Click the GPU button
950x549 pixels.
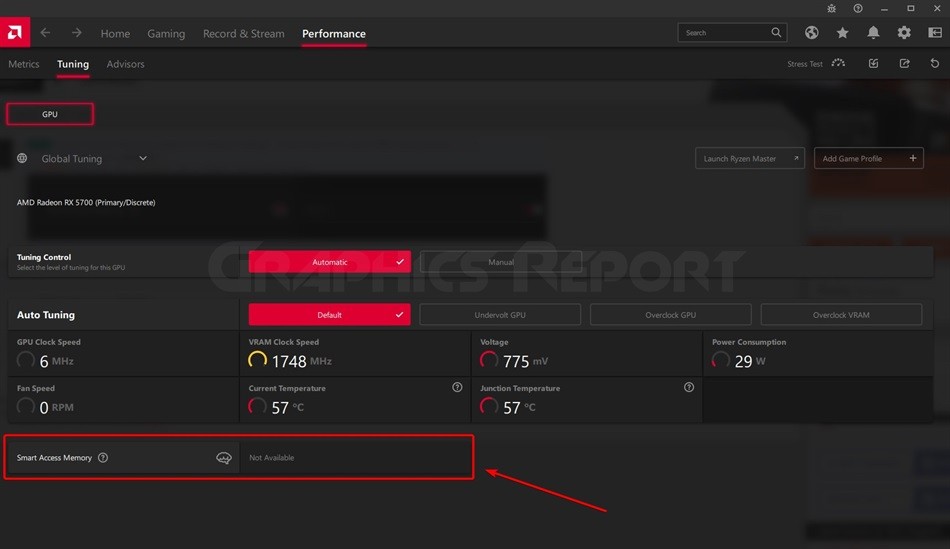pyautogui.click(x=50, y=114)
